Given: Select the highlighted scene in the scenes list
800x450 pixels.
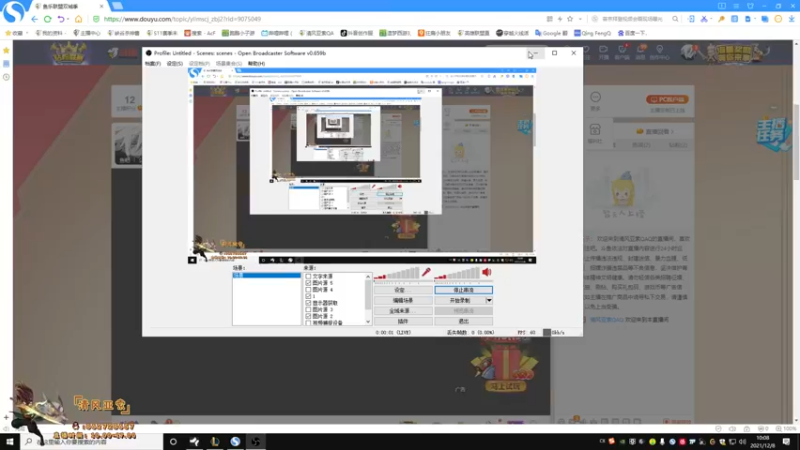Looking at the screenshot, I should pos(267,276).
